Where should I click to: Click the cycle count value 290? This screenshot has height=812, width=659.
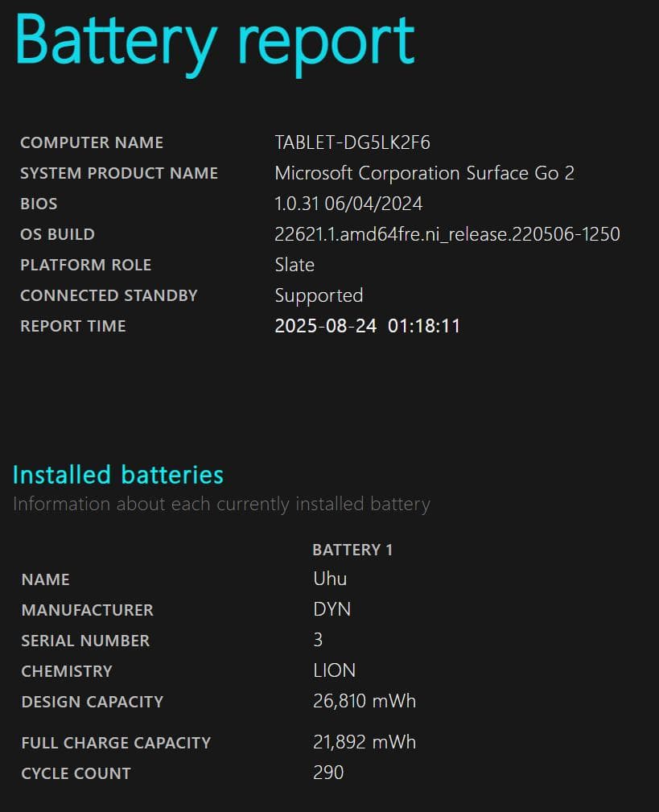[x=328, y=773]
